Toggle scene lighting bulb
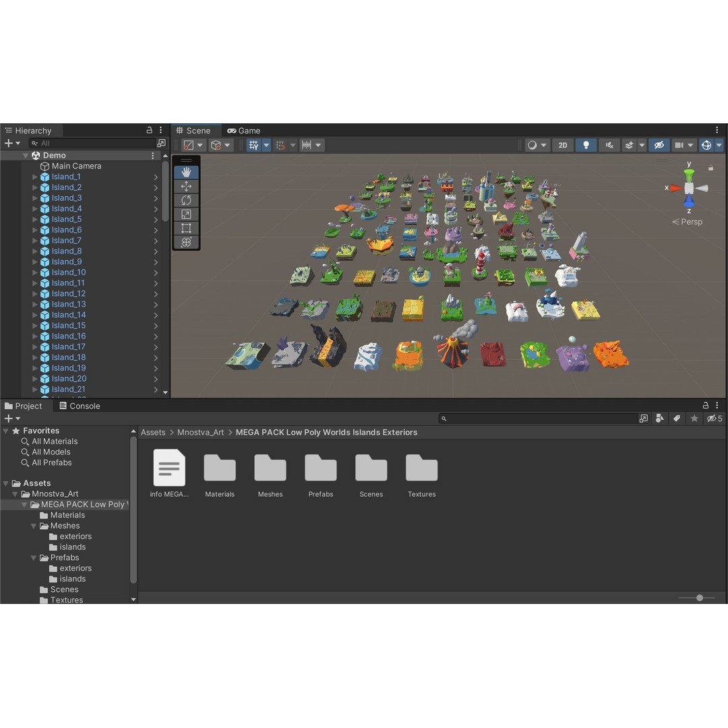 (586, 146)
